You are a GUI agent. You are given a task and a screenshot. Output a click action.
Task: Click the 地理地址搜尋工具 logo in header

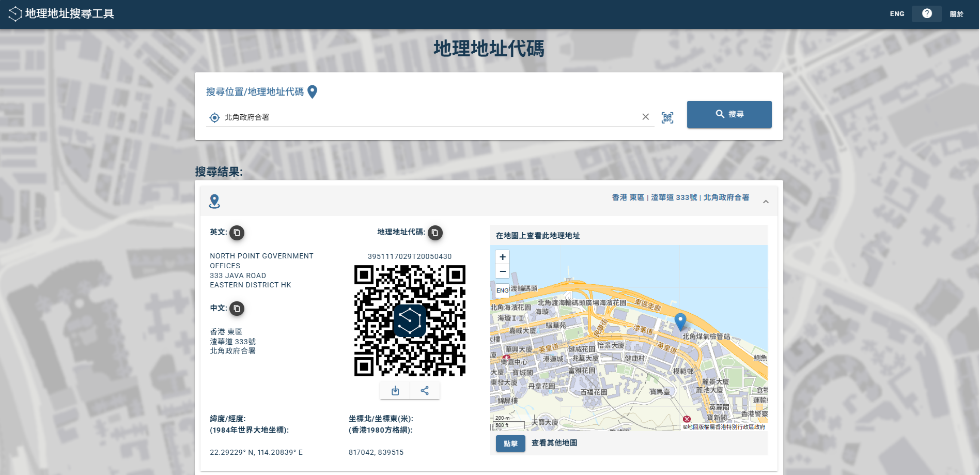tap(62, 14)
